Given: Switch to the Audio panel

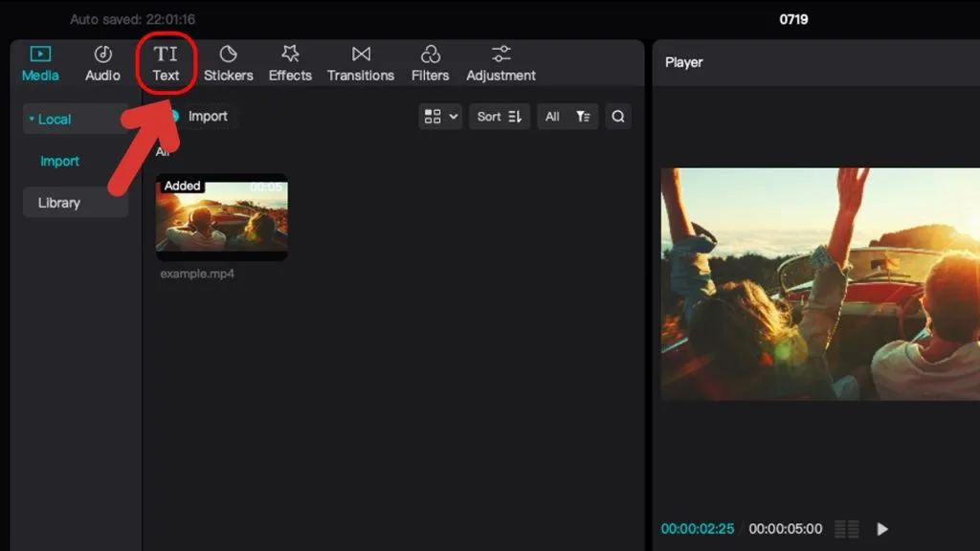Looking at the screenshot, I should pos(102,63).
